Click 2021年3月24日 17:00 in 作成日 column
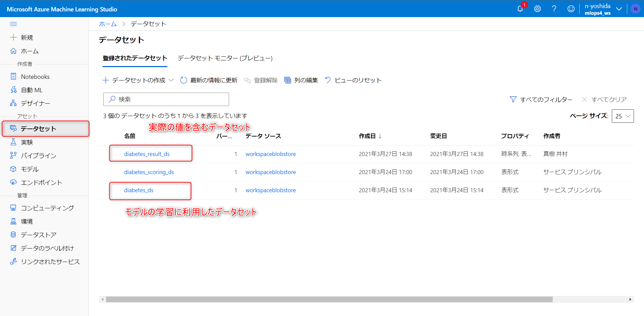Image resolution: width=644 pixels, height=316 pixels. coord(385,172)
